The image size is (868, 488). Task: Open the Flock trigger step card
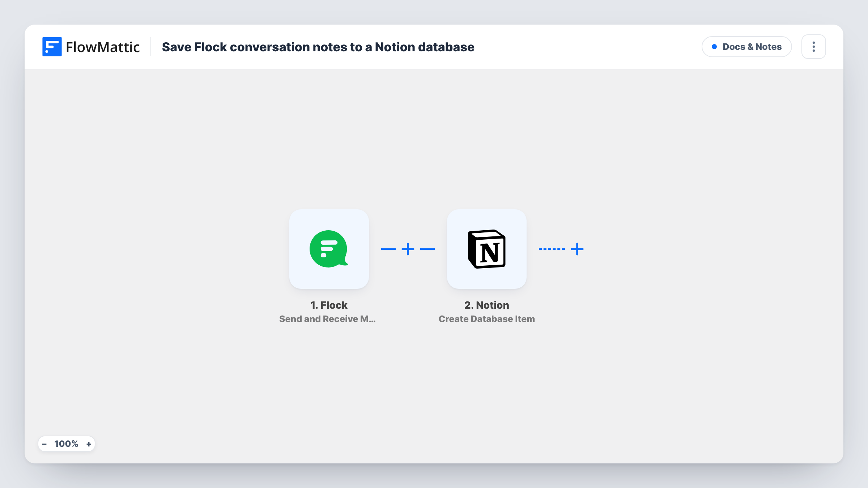[329, 249]
